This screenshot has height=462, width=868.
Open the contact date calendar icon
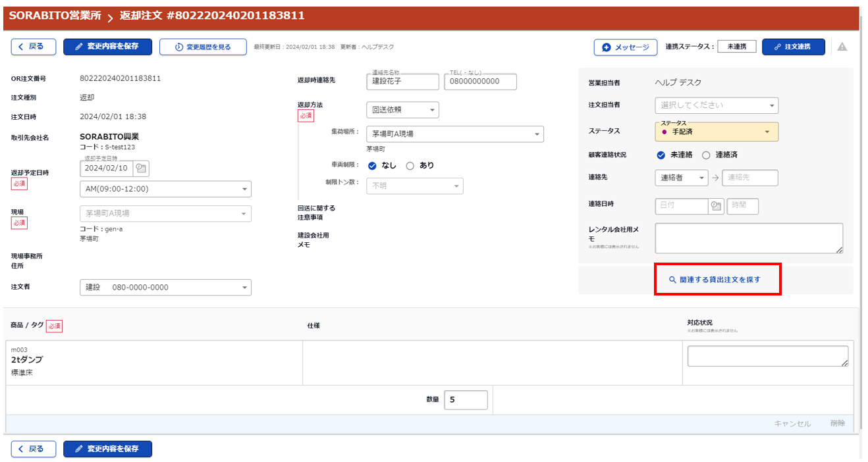(716, 206)
